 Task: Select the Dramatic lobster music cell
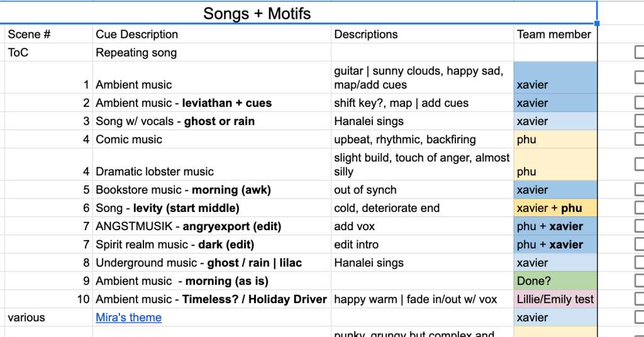(x=212, y=164)
